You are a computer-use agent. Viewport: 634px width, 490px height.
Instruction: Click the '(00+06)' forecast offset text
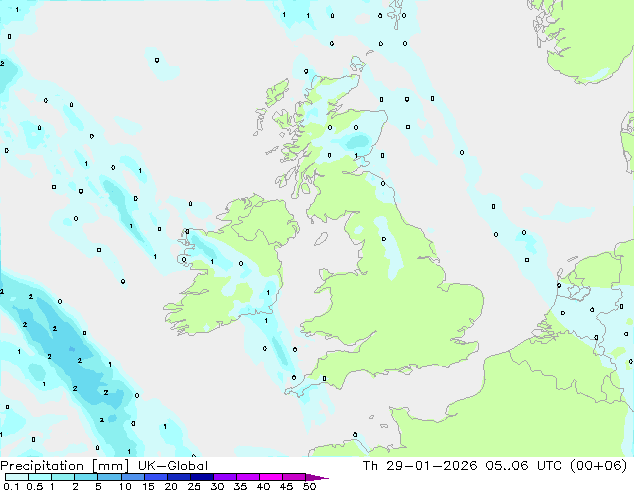point(598,466)
